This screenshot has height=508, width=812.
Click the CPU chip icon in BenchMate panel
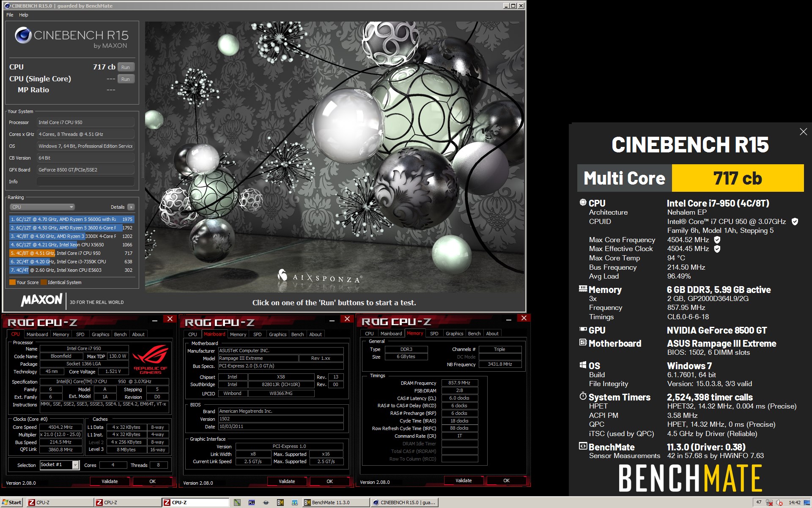583,203
